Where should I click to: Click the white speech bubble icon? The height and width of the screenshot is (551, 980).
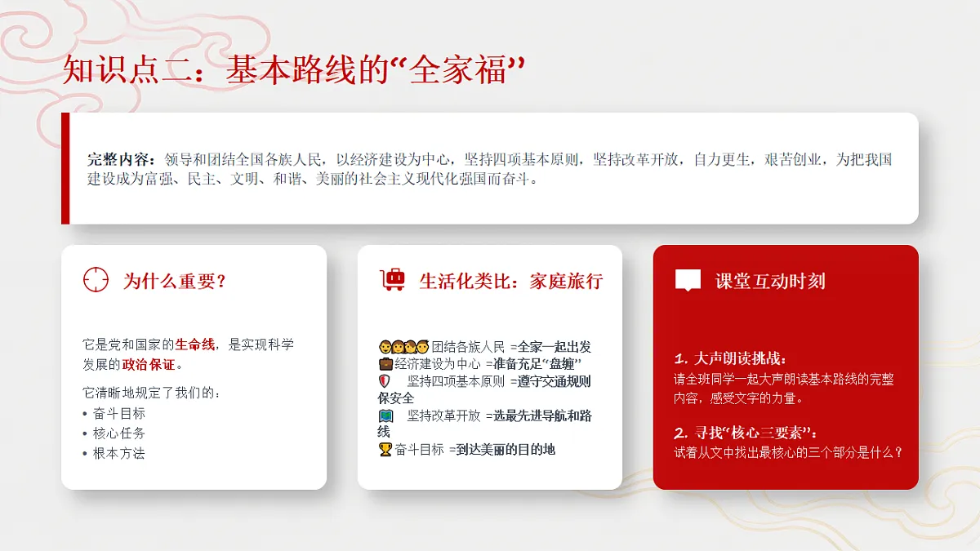pos(688,281)
